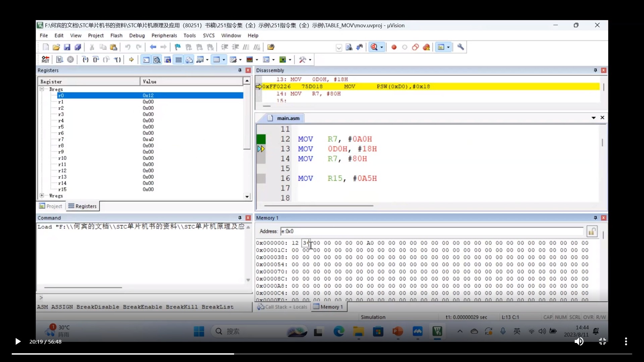Open the File menu
Image resolution: width=644 pixels, height=362 pixels.
tap(44, 36)
